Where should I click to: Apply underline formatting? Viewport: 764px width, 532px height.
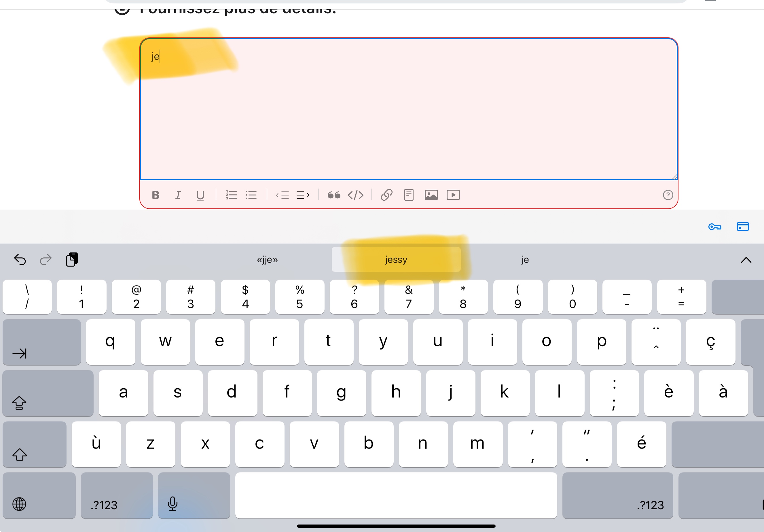[x=200, y=195]
